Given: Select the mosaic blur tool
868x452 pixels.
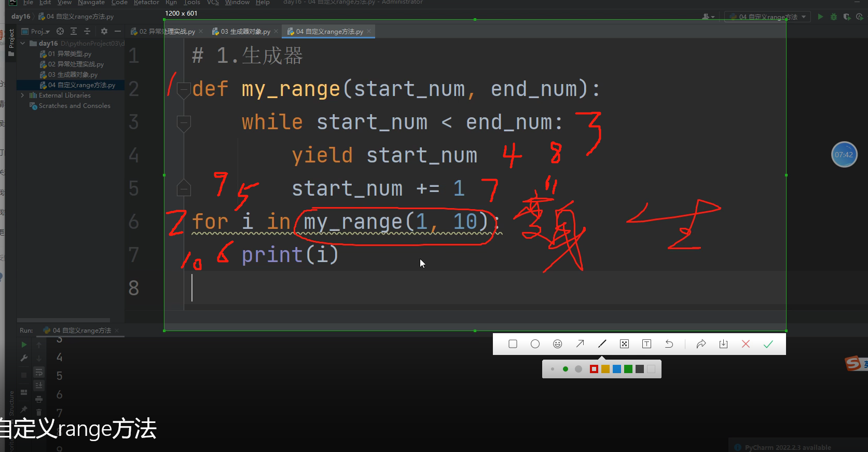Looking at the screenshot, I should point(624,344).
